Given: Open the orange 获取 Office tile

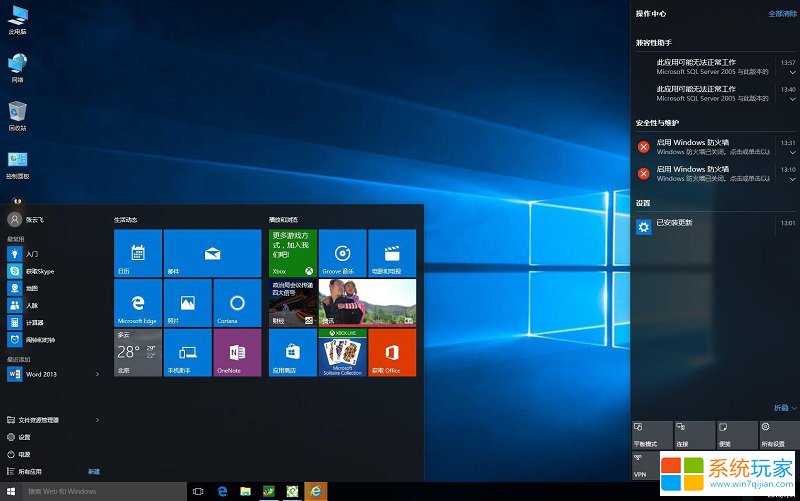Looking at the screenshot, I should 392,353.
